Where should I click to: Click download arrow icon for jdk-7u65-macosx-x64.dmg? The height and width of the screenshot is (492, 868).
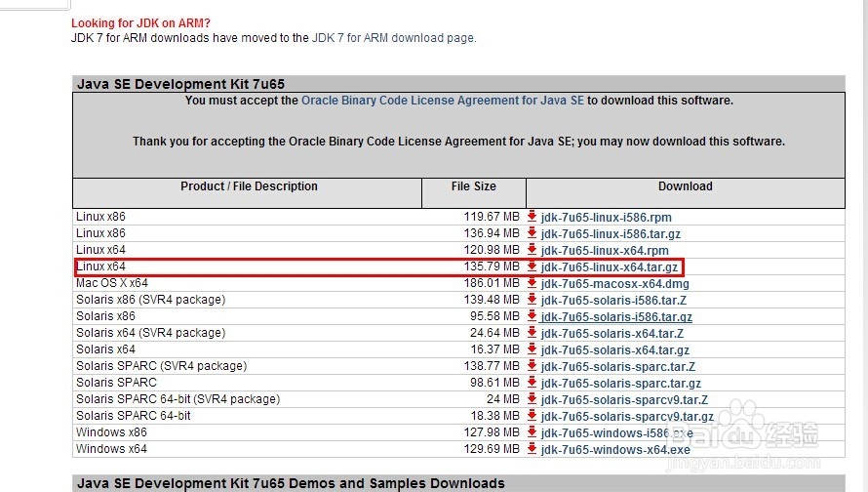tap(532, 283)
